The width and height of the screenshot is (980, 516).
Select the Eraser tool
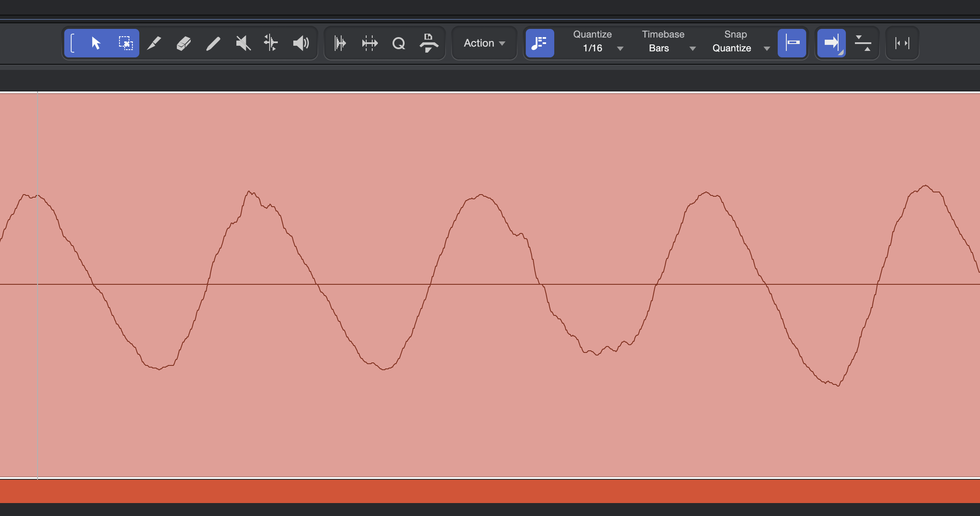184,43
